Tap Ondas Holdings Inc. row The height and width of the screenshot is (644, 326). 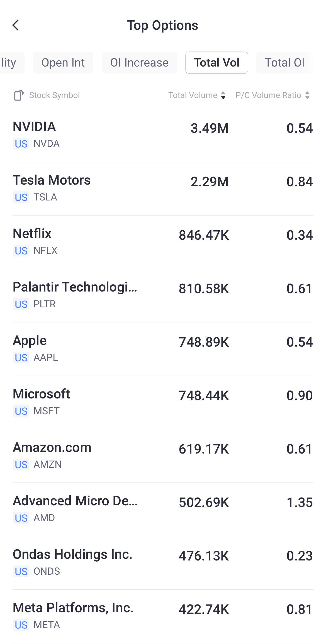[x=163, y=563]
